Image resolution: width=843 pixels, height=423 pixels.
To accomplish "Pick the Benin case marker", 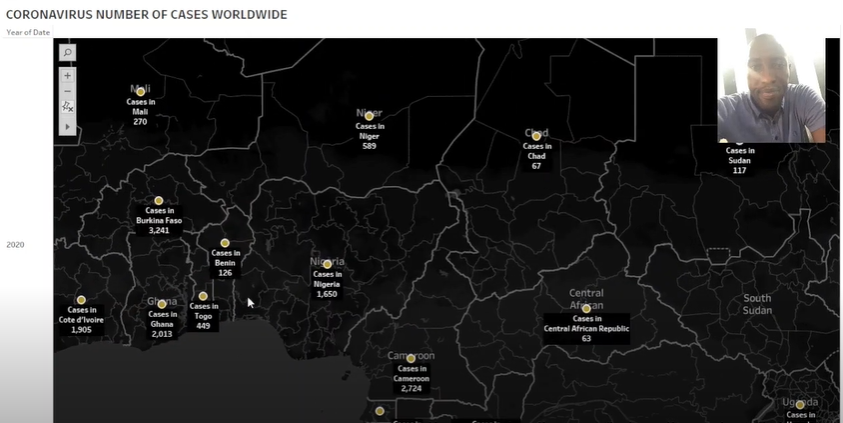I will tap(225, 243).
